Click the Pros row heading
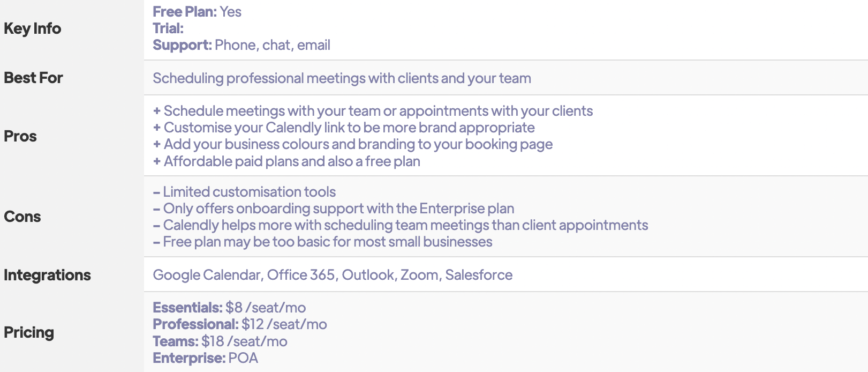This screenshot has width=868, height=372. pyautogui.click(x=20, y=136)
